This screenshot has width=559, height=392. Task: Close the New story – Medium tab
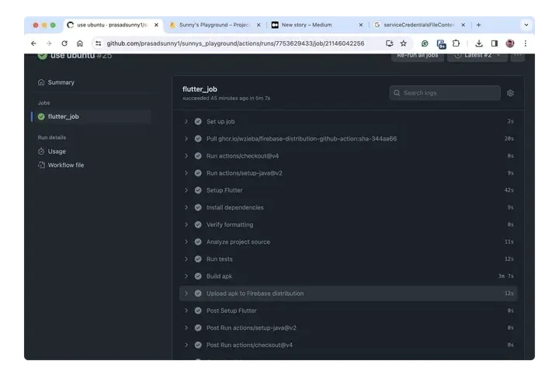click(360, 25)
